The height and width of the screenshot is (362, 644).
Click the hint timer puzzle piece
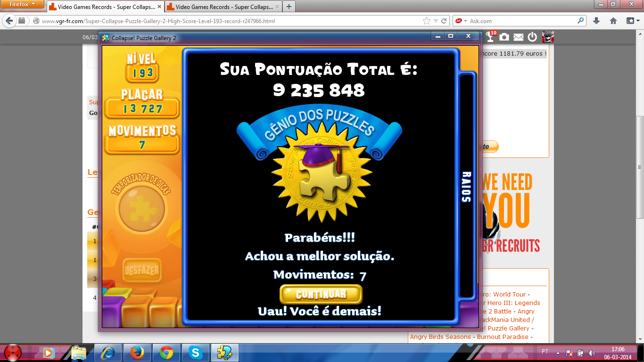point(142,207)
